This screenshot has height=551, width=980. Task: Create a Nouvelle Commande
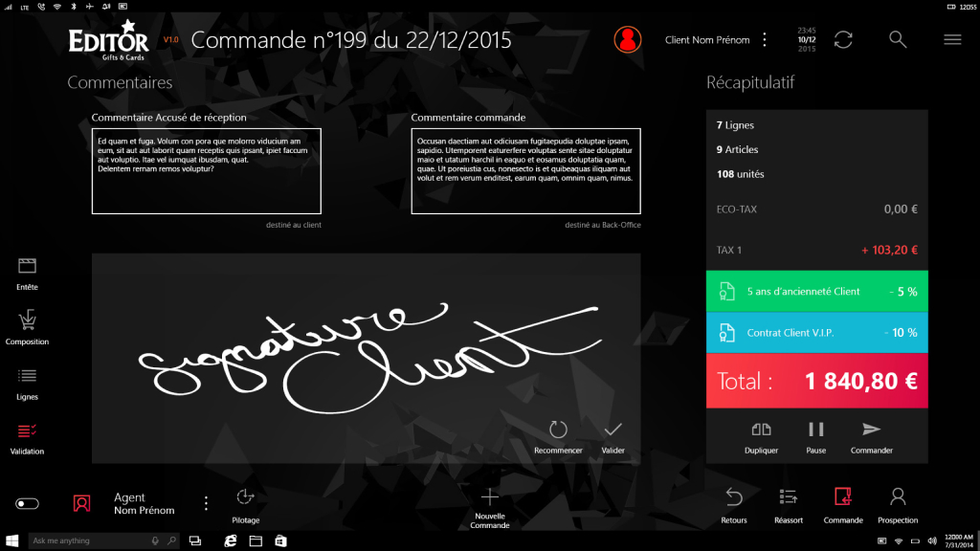point(489,498)
